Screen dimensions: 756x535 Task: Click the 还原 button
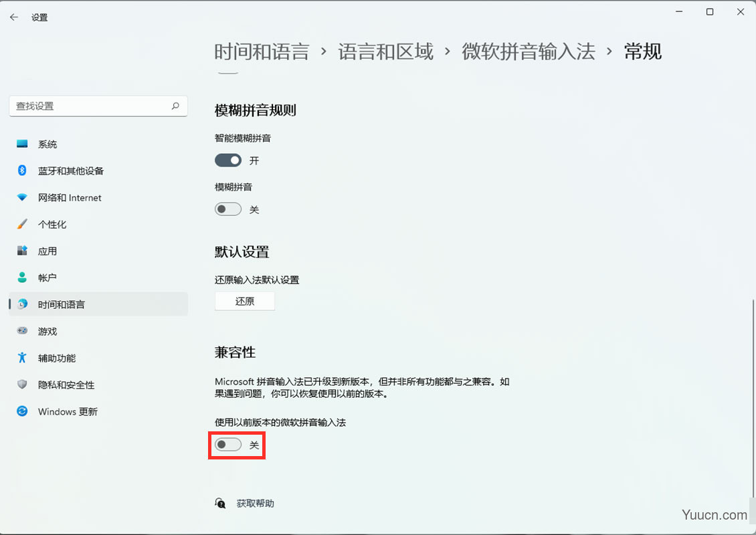pos(245,301)
